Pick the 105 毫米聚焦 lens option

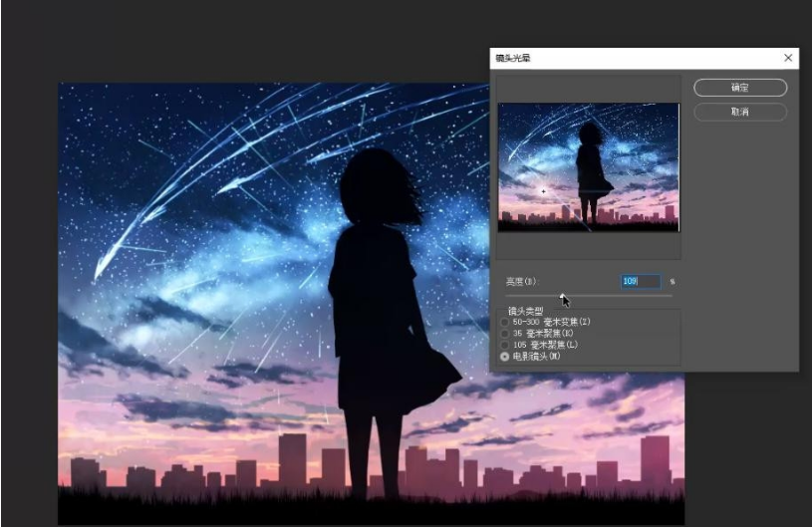tap(504, 344)
